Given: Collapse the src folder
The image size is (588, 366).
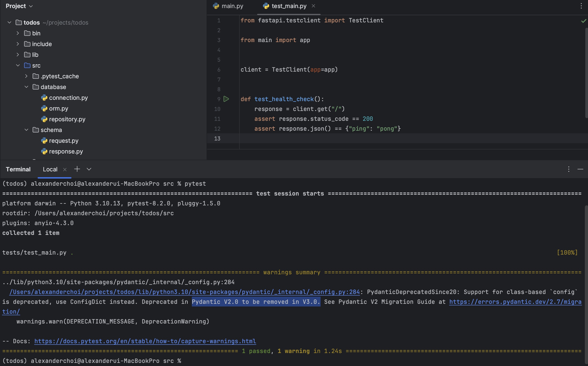Looking at the screenshot, I should tap(18, 65).
